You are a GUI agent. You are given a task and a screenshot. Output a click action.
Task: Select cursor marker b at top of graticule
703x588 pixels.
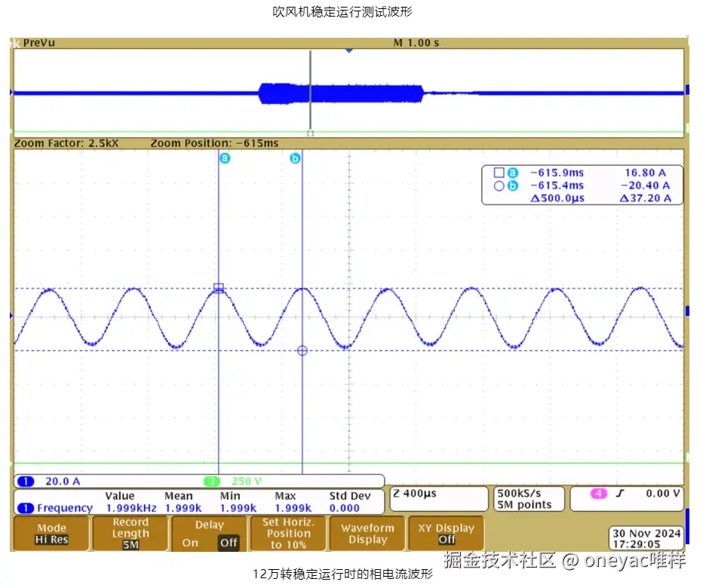(295, 158)
